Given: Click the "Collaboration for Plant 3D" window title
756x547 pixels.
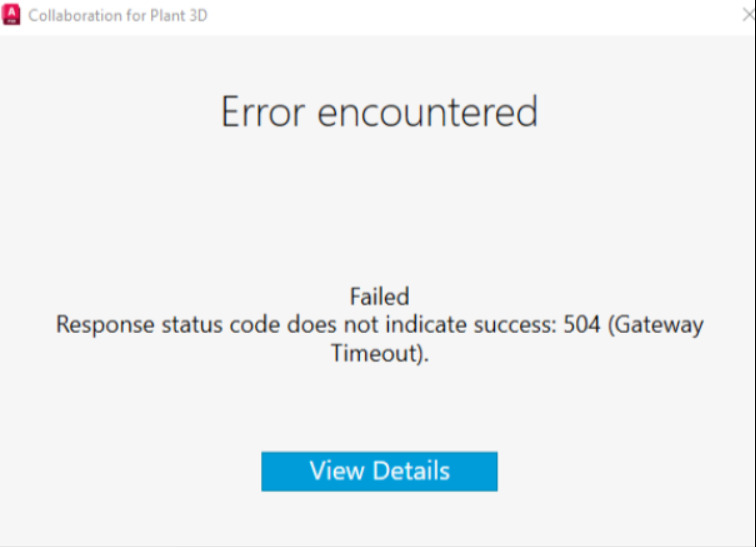Looking at the screenshot, I should pyautogui.click(x=118, y=16).
